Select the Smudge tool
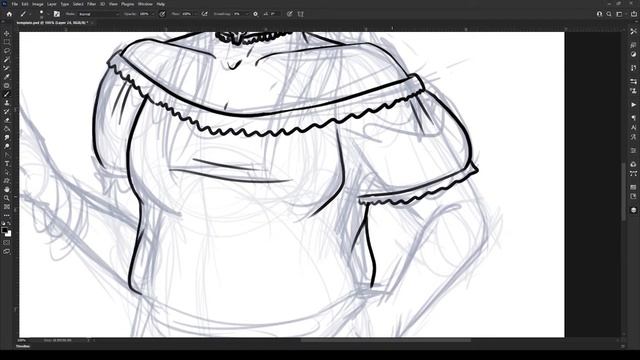 7,138
